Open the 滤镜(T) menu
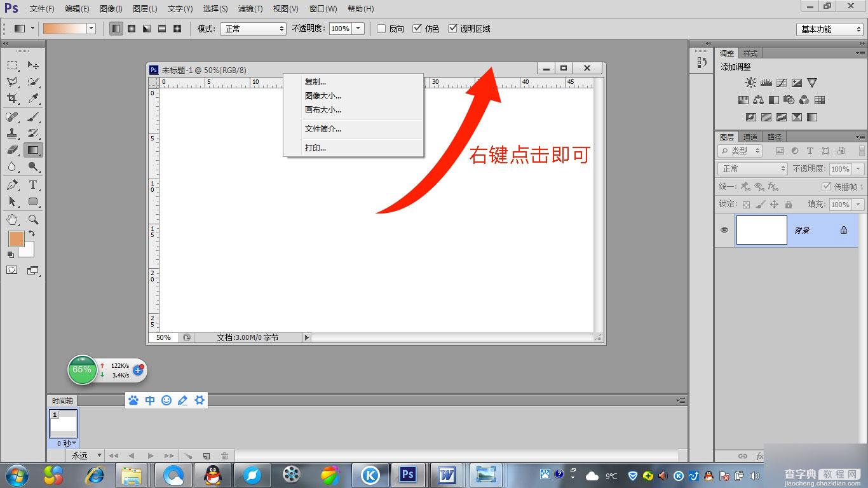 pyautogui.click(x=250, y=9)
